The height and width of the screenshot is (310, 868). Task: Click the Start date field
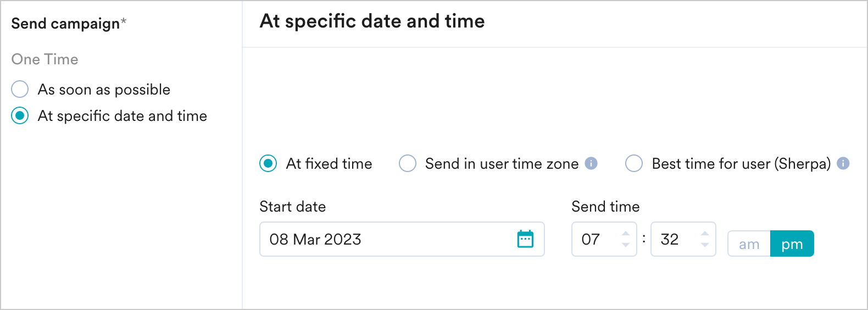pos(385,239)
